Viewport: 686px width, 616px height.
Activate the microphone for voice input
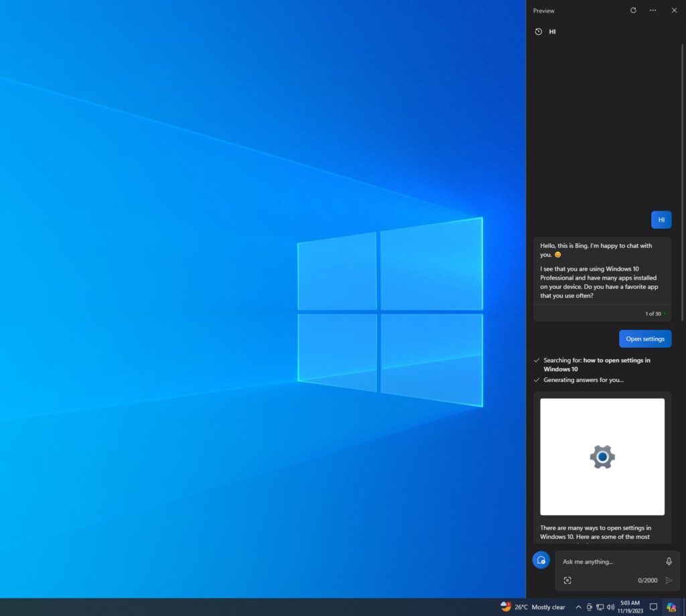[669, 561]
